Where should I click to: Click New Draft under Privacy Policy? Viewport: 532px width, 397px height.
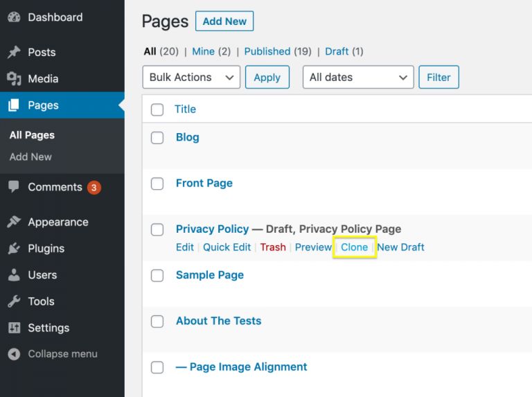tap(400, 247)
